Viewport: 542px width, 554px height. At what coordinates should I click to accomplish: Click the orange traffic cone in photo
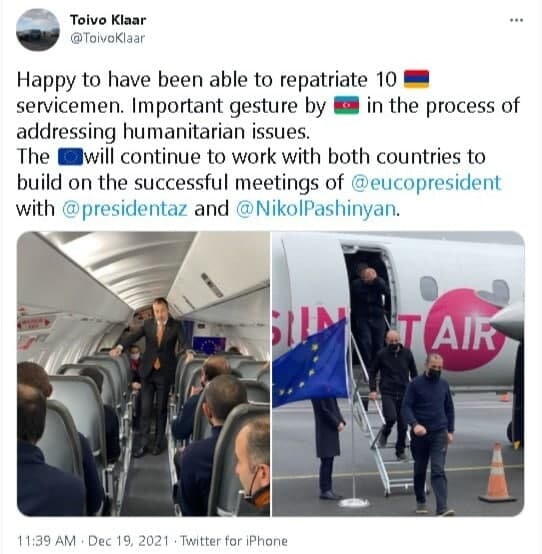click(497, 472)
